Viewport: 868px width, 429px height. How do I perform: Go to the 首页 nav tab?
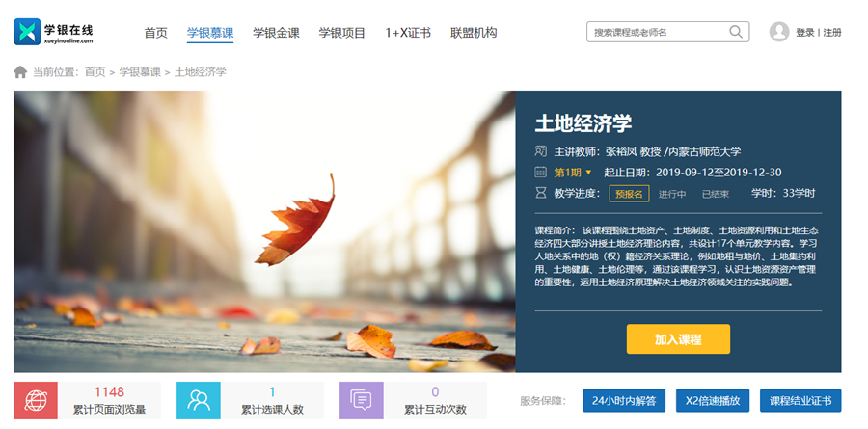pos(155,33)
